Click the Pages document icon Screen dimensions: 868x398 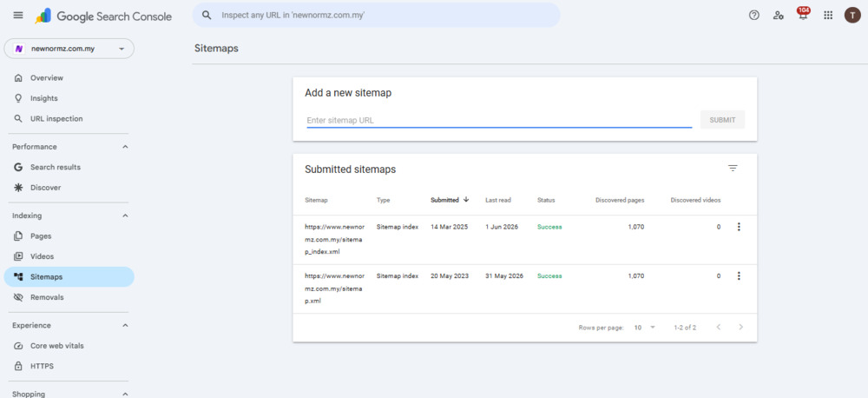point(18,236)
